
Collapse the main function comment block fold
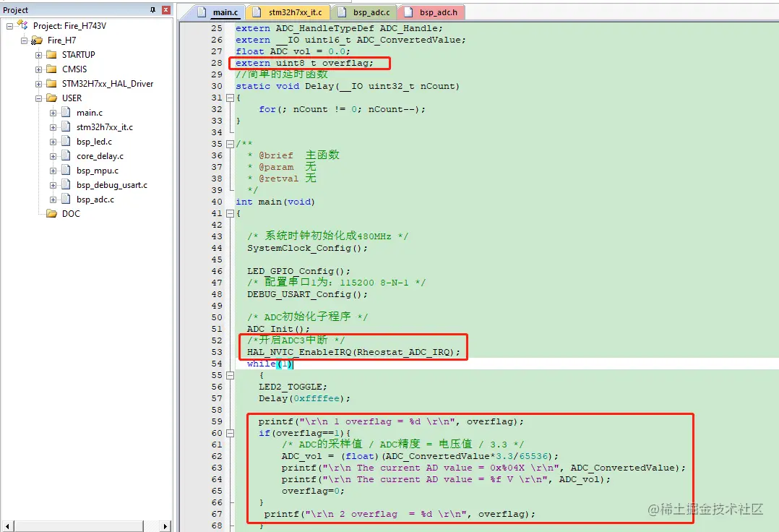[230, 144]
